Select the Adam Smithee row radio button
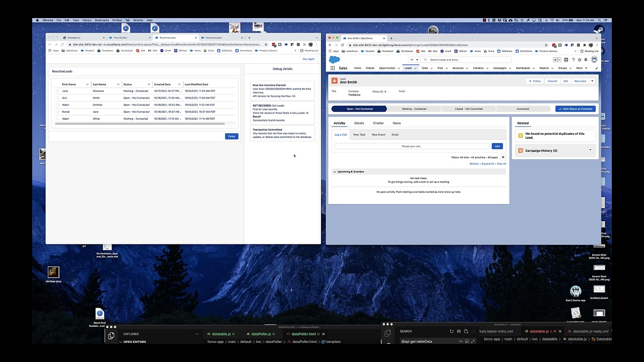Image resolution: width=644 pixels, height=362 pixels. pos(57,105)
